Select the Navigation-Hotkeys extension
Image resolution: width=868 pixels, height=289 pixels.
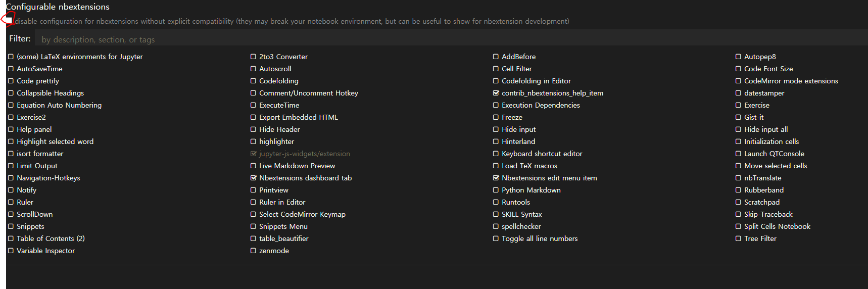(49, 178)
